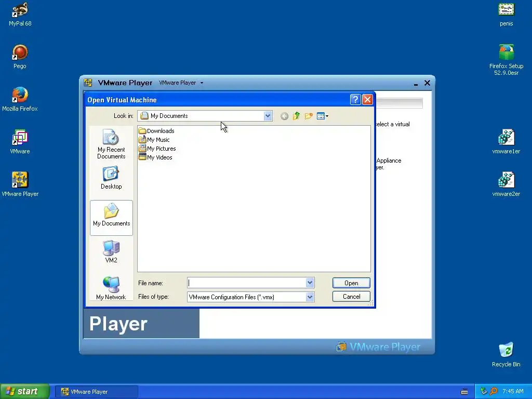Click the on-screen keyboard taskbar icon

[x=464, y=392]
